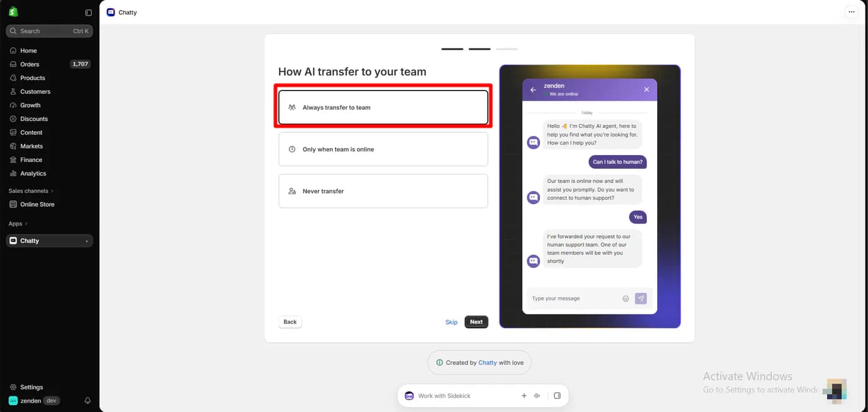
Task: Click second progress step indicator
Action: tap(479, 49)
